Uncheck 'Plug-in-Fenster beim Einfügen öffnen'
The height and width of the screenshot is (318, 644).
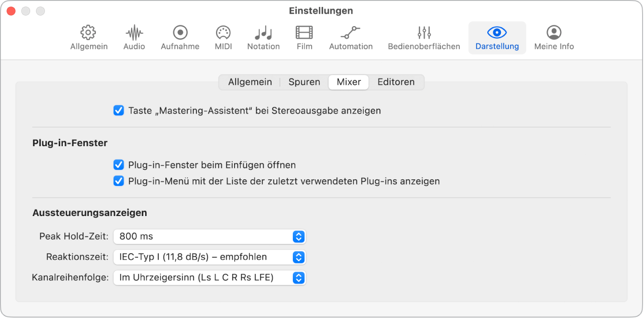tap(119, 165)
